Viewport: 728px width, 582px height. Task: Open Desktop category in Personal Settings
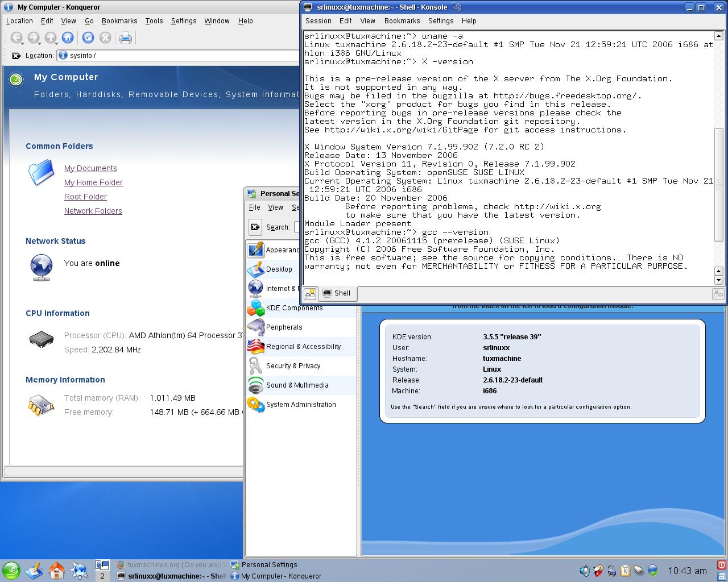point(274,269)
